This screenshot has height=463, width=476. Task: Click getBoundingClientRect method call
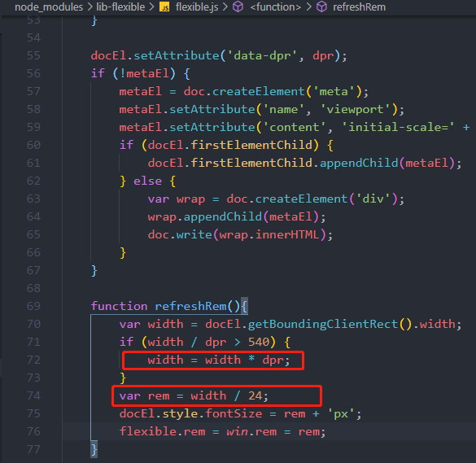[x=323, y=324]
